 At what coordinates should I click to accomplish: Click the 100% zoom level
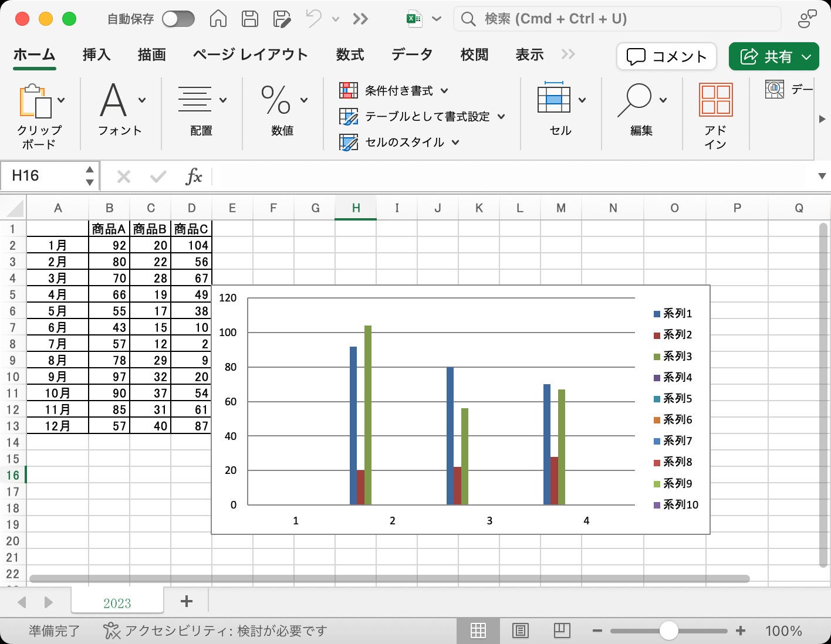(x=783, y=631)
